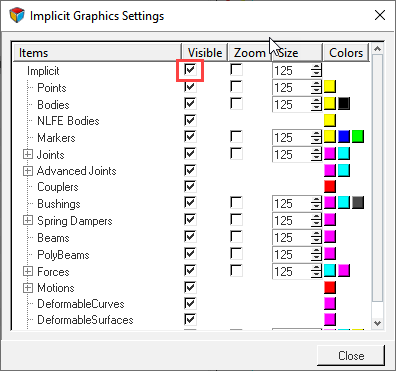Screen dimensions: 396x371
Task: Increase the Implicit size spinner arrow
Action: coord(316,67)
